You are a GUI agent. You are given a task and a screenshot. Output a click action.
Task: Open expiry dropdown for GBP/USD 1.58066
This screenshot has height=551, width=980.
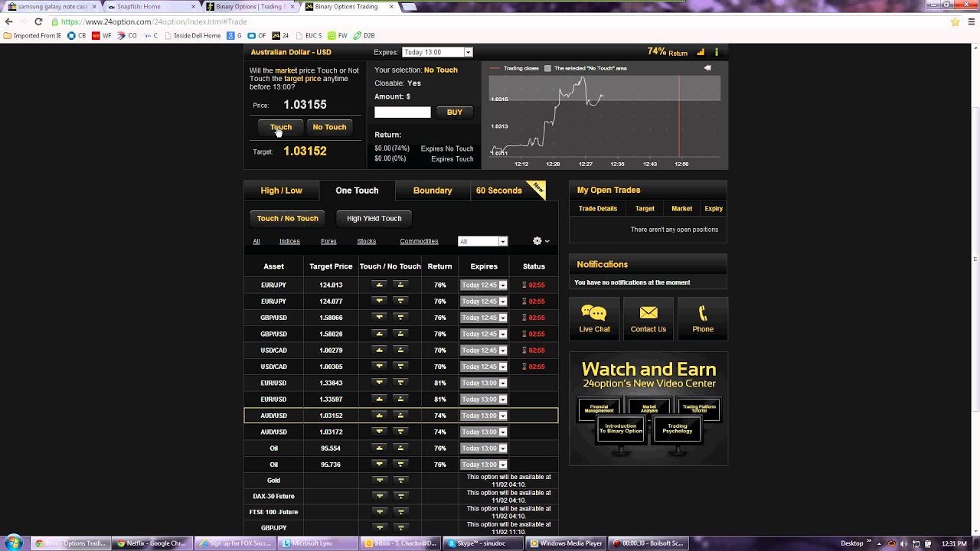click(483, 318)
